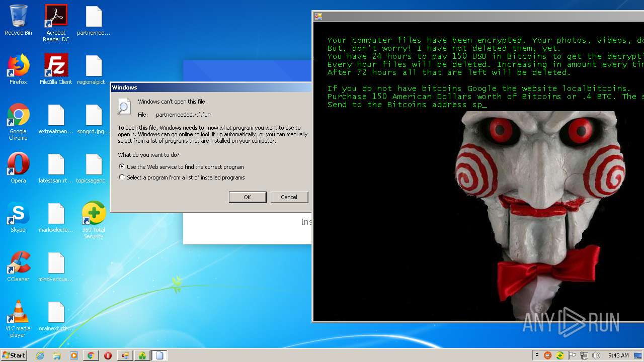This screenshot has width=644, height=362.
Task: Open Firefox desktop shortcut
Action: 18,69
